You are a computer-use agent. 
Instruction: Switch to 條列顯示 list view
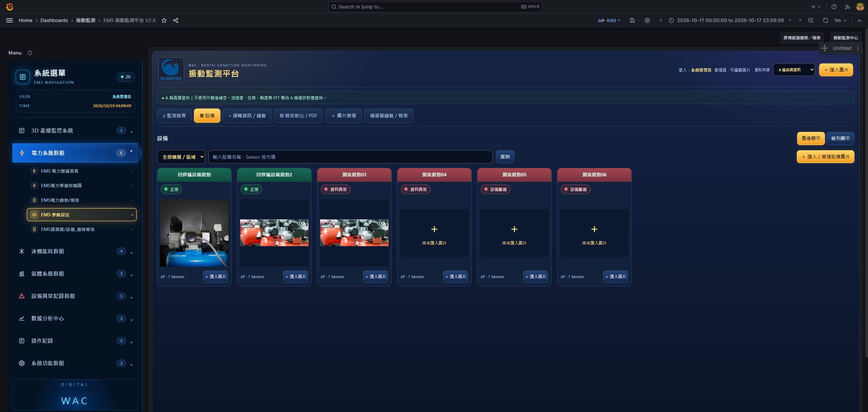click(841, 138)
